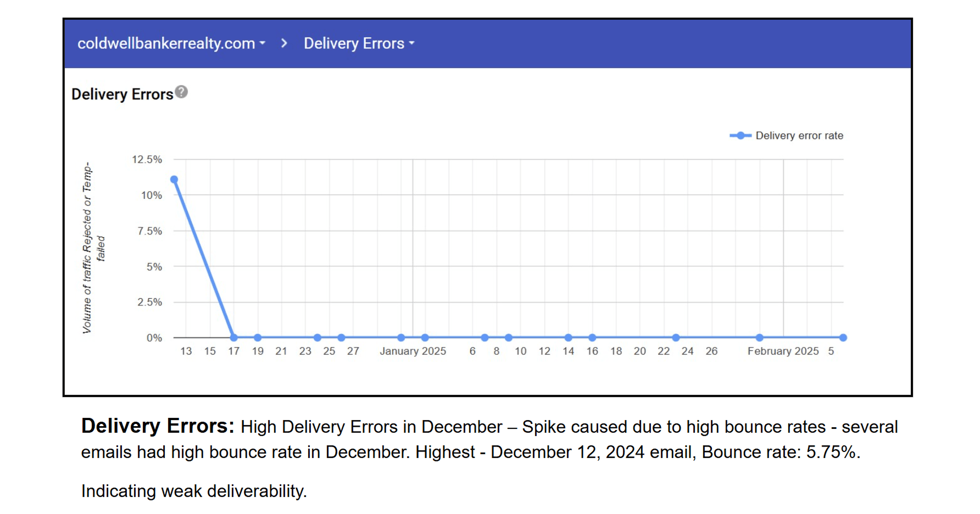Image resolution: width=980 pixels, height=514 pixels.
Task: Click the vertical axis title text
Action: 88,247
